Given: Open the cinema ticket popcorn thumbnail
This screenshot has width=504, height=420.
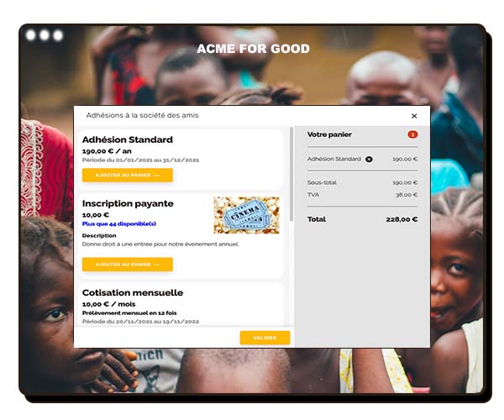Looking at the screenshot, I should (246, 215).
